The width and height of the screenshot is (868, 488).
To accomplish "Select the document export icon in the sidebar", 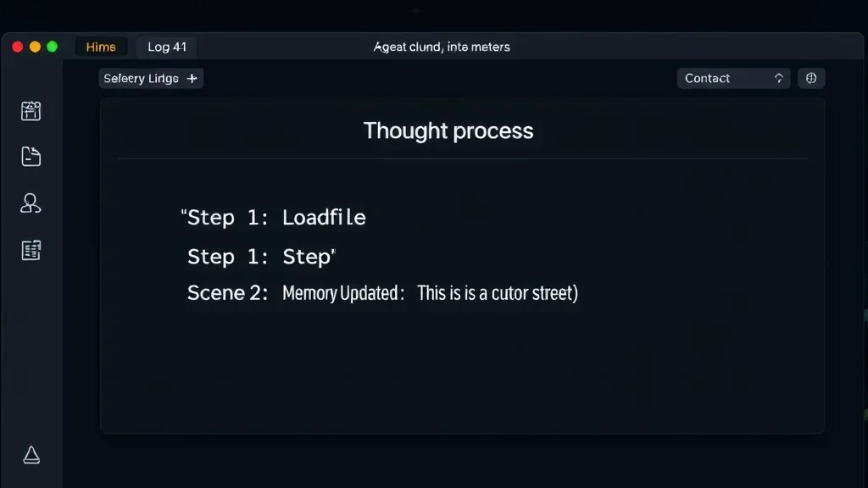I will click(x=31, y=157).
